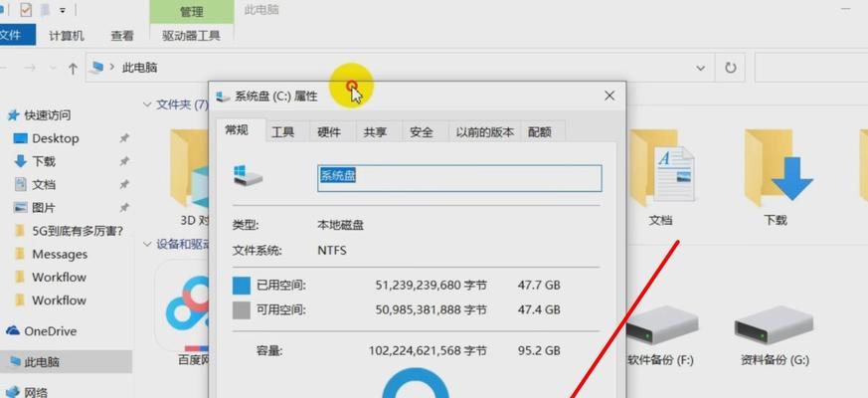This screenshot has width=868, height=398.
Task: Switch to 以前的版本 tab
Action: pyautogui.click(x=485, y=132)
